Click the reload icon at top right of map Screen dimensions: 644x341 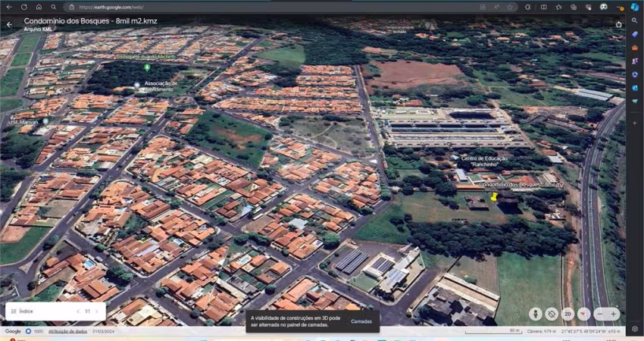tap(618, 25)
